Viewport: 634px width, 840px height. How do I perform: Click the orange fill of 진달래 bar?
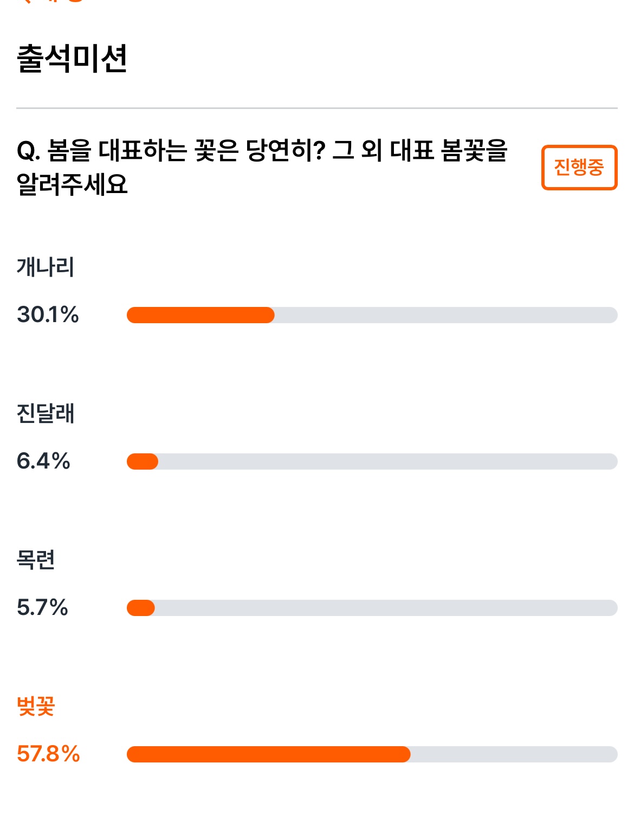click(x=143, y=461)
